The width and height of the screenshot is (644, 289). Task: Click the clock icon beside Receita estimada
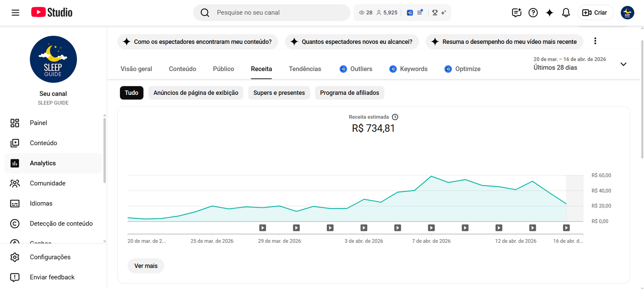coord(395,117)
